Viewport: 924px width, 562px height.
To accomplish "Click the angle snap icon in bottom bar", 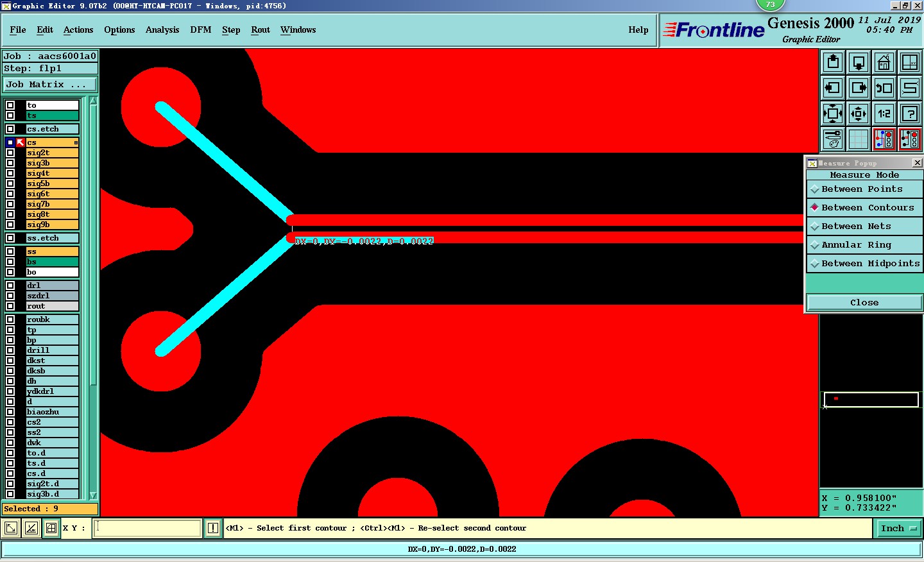I will tap(31, 528).
